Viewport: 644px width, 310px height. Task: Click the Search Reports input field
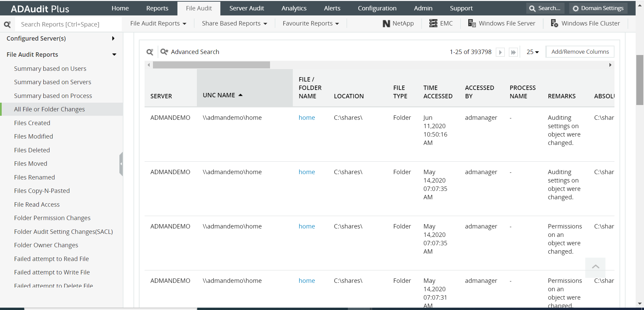click(69, 24)
